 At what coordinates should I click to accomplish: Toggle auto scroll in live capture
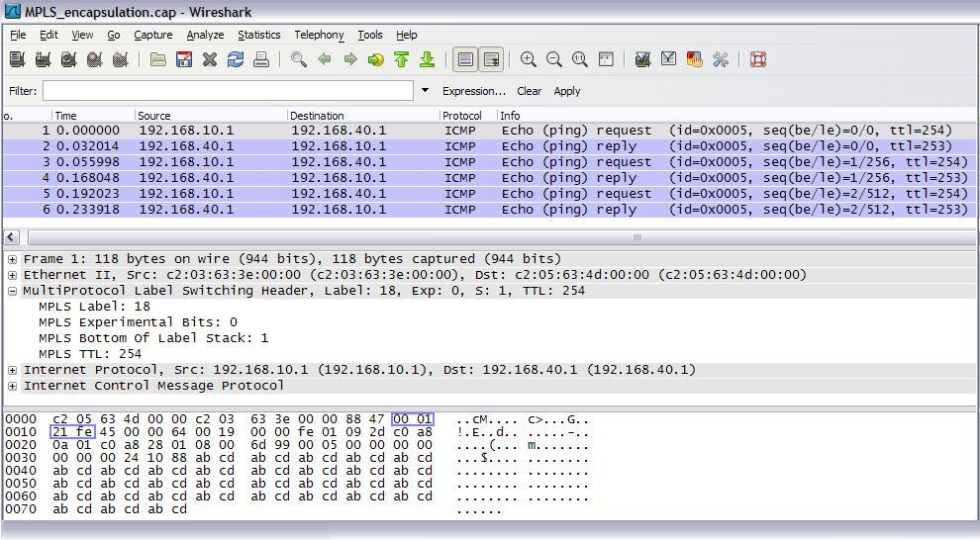pyautogui.click(x=491, y=59)
